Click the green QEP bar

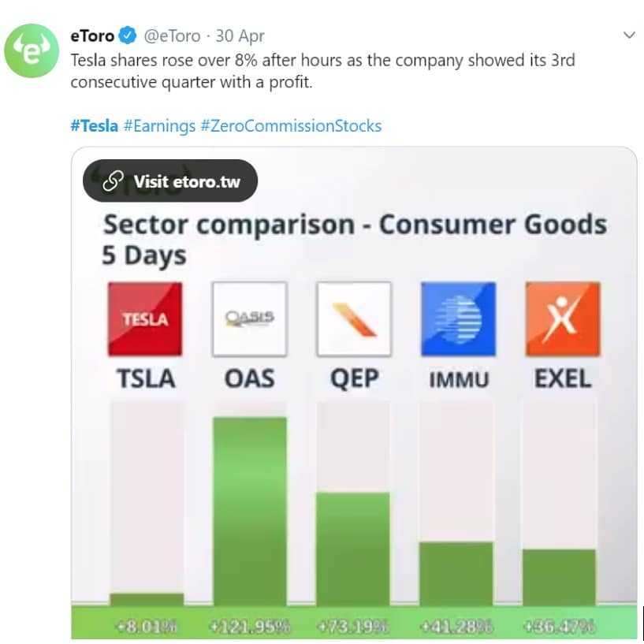point(353,549)
